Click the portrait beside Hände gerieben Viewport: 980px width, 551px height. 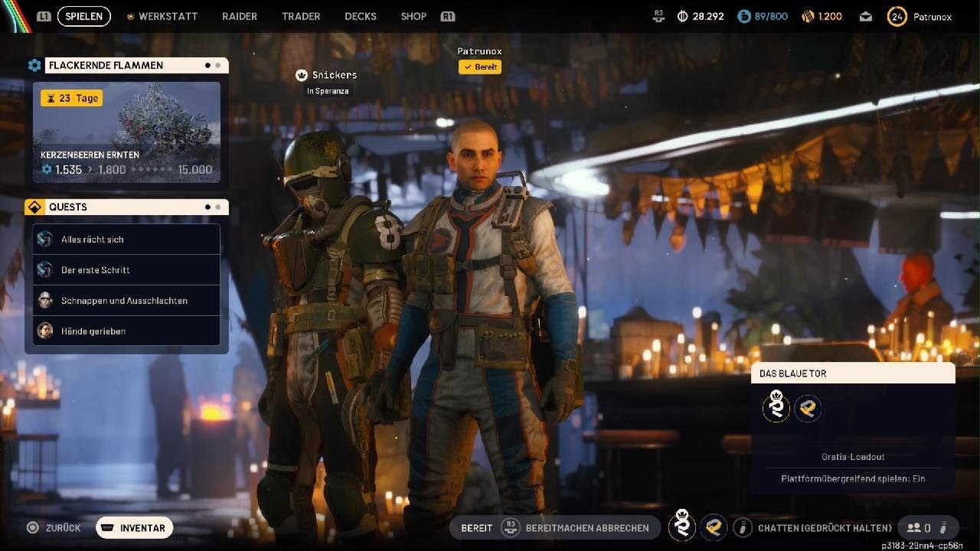tap(45, 331)
